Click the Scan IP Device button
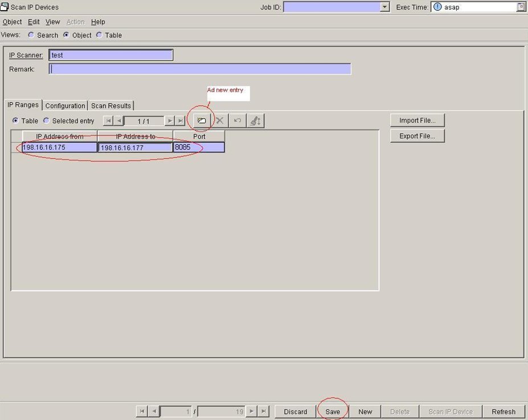Image resolution: width=528 pixels, height=420 pixels. [x=451, y=411]
